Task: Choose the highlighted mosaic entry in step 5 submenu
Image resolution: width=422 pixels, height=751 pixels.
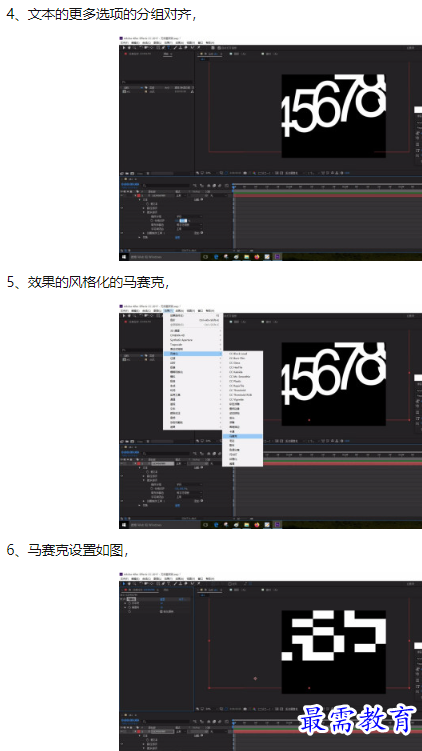Action: pyautogui.click(x=242, y=436)
